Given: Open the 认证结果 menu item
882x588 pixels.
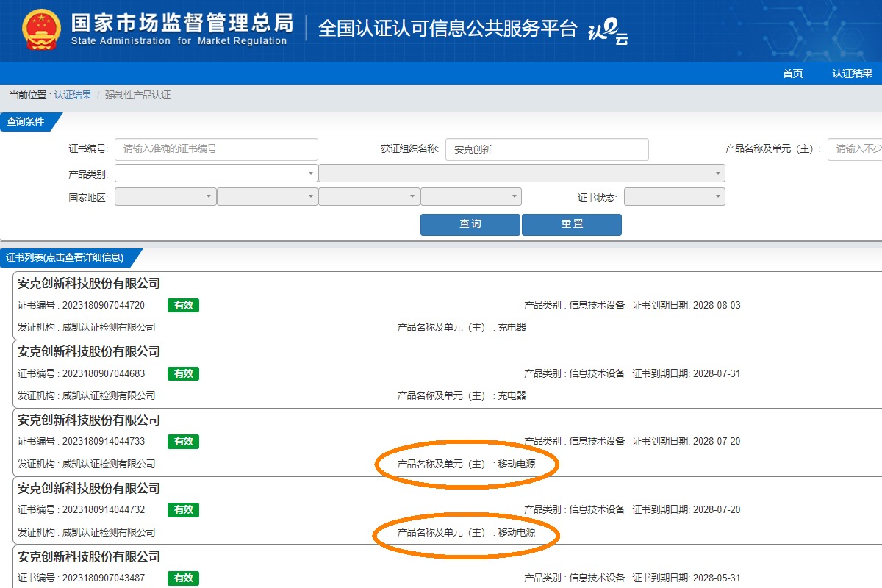Looking at the screenshot, I should [853, 73].
